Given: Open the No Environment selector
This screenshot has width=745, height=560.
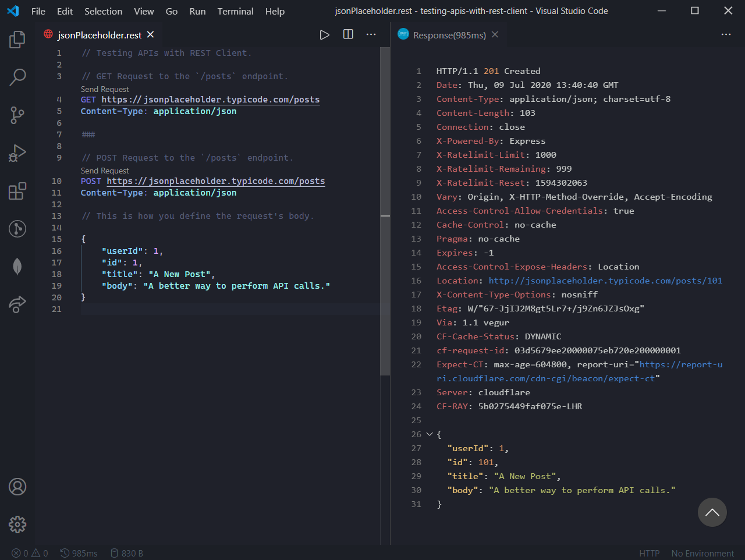Looking at the screenshot, I should 702,553.
